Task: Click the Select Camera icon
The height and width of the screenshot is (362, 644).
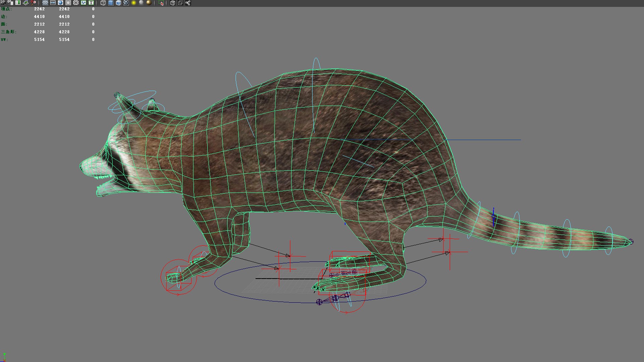Action: [x=3, y=3]
